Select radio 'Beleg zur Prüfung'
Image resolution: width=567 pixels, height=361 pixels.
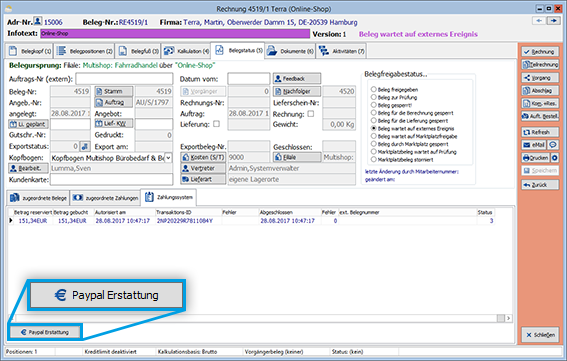[x=374, y=97]
